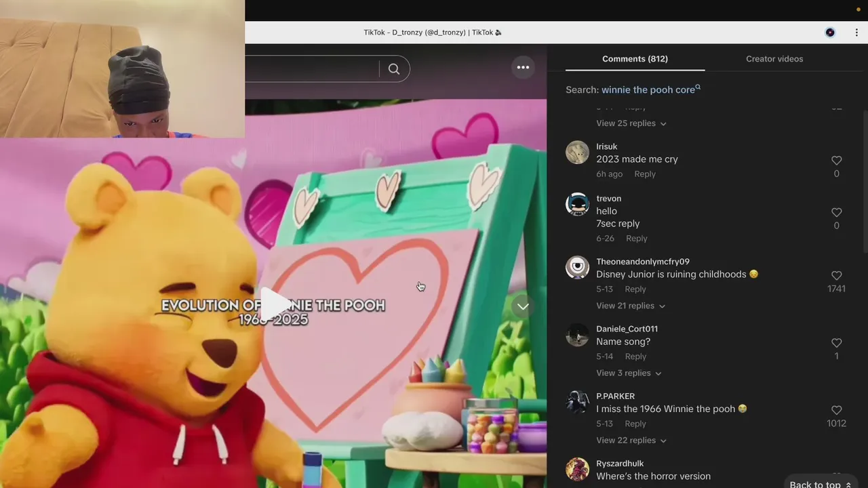Open Theoneandonlymcfry09's profile avatar
This screenshot has width=868, height=488.
pyautogui.click(x=578, y=268)
